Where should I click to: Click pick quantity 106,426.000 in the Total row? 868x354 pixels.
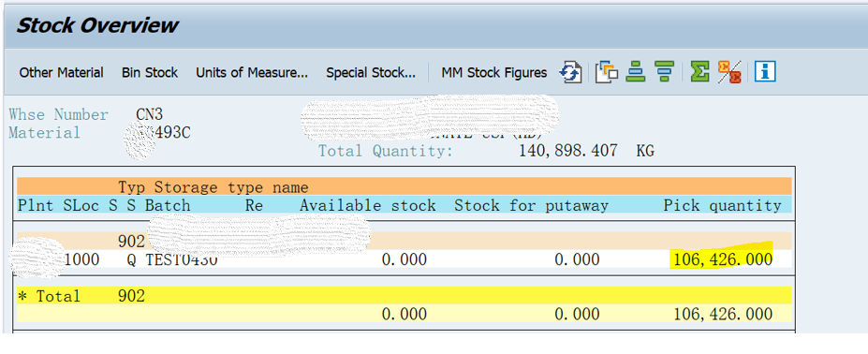point(723,315)
